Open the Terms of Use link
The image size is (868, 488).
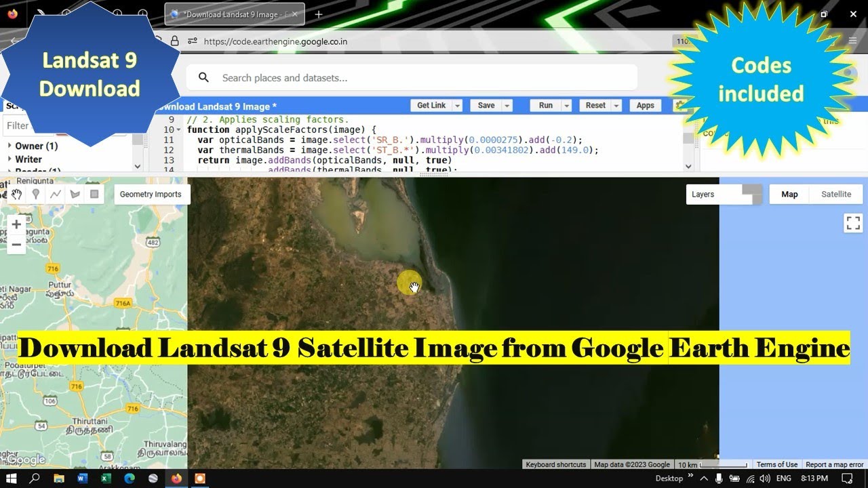coord(777,465)
